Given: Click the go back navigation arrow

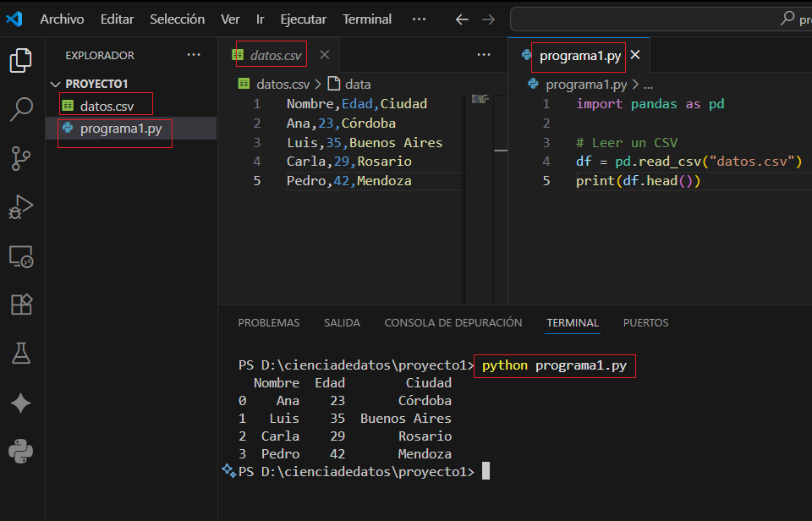Looking at the screenshot, I should pos(462,19).
